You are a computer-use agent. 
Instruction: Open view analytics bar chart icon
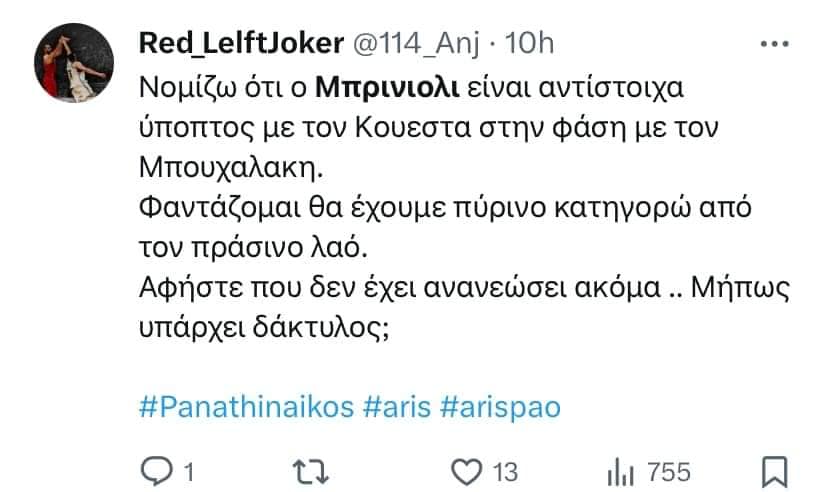pyautogui.click(x=621, y=469)
